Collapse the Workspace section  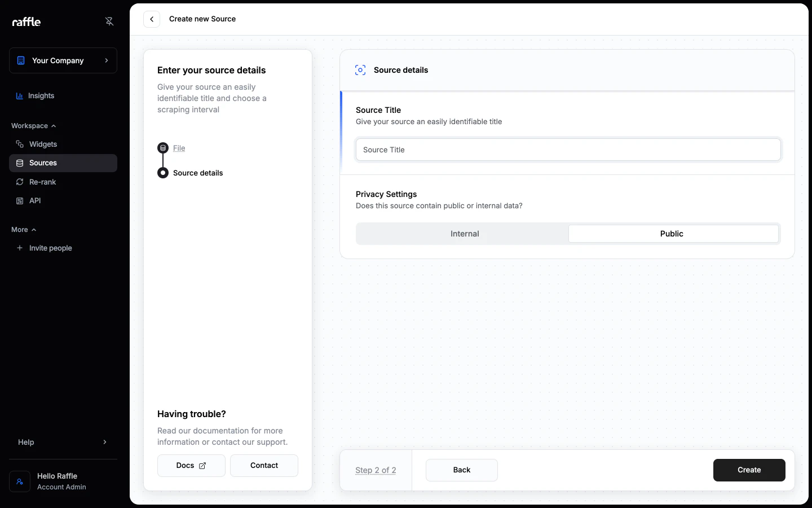click(x=34, y=126)
